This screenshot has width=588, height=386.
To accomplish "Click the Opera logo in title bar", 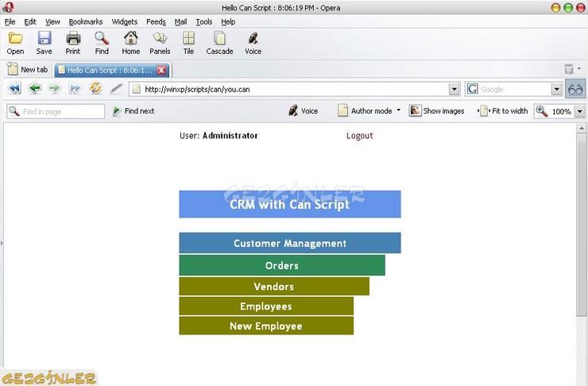I will tap(8, 7).
